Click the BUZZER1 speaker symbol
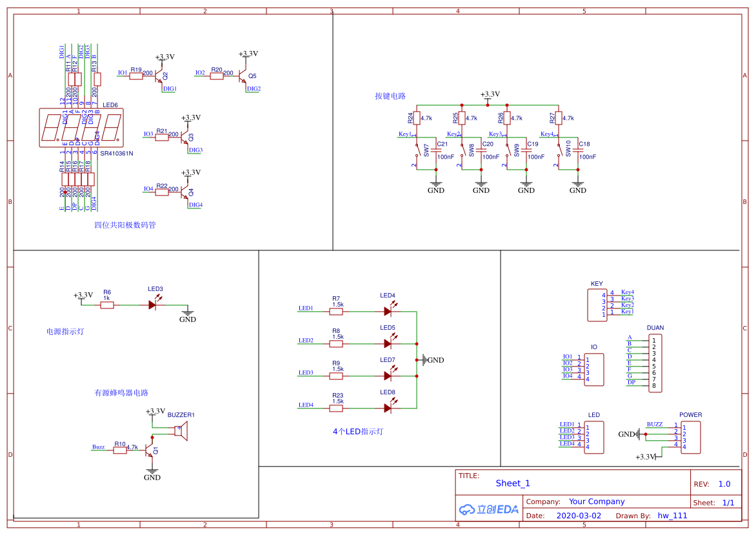The width and height of the screenshot is (756, 535). point(181,430)
